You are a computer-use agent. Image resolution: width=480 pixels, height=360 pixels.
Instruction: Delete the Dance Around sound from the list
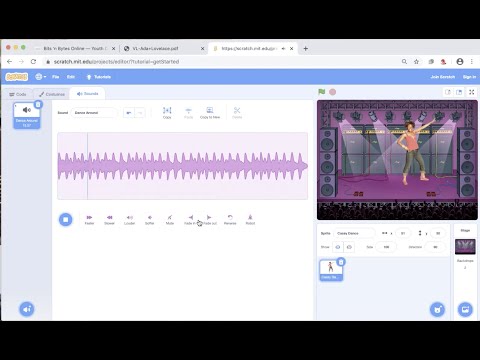38,105
